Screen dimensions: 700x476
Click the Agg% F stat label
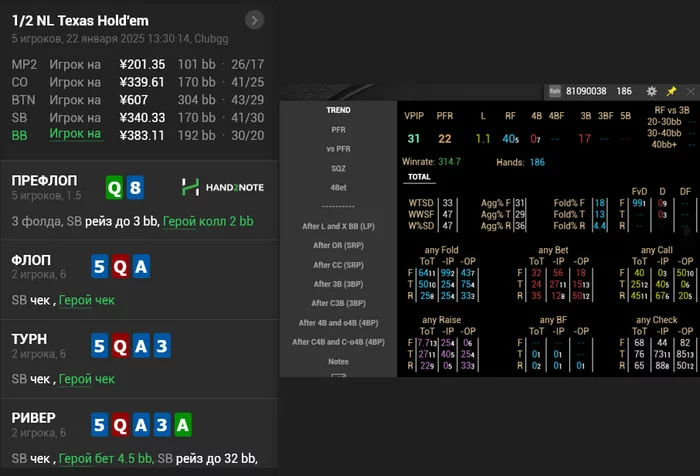pyautogui.click(x=496, y=203)
